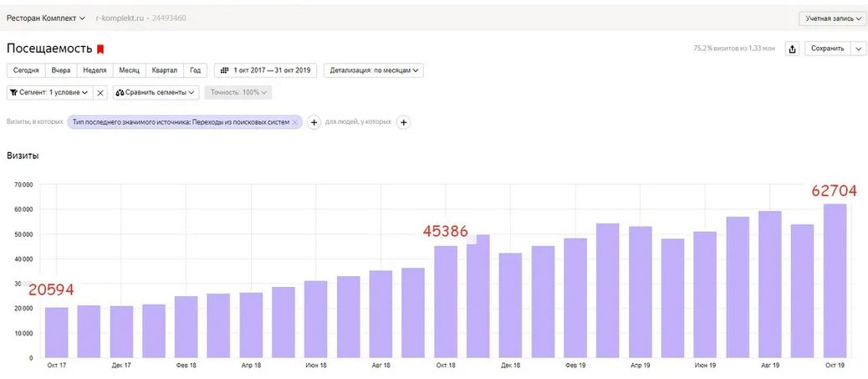Viewport: 868px width, 379px height.
Task: Click the 75,2 % визитов из 1,33 млн text
Action: click(734, 49)
